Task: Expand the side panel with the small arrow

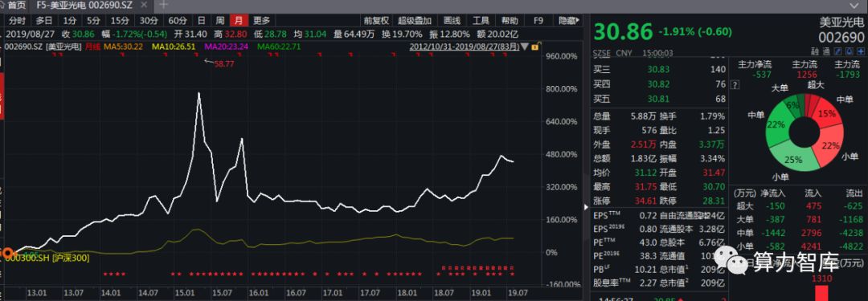Action: (x=587, y=207)
